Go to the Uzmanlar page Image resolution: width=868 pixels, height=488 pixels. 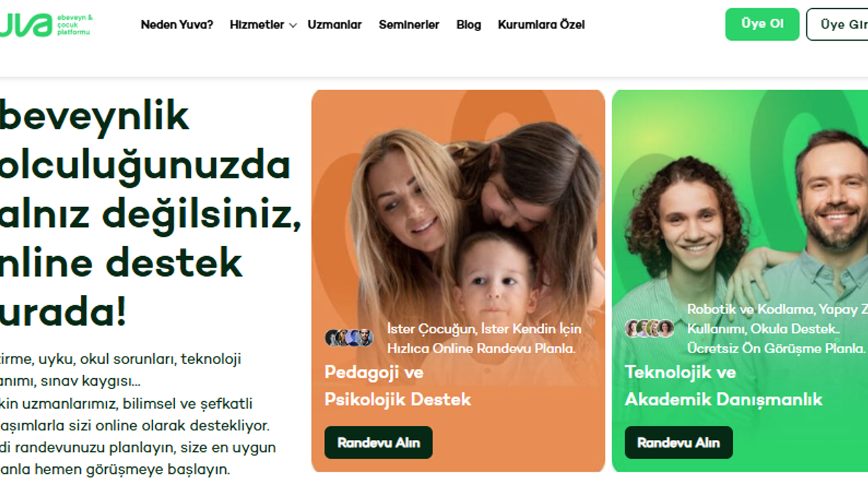point(334,25)
